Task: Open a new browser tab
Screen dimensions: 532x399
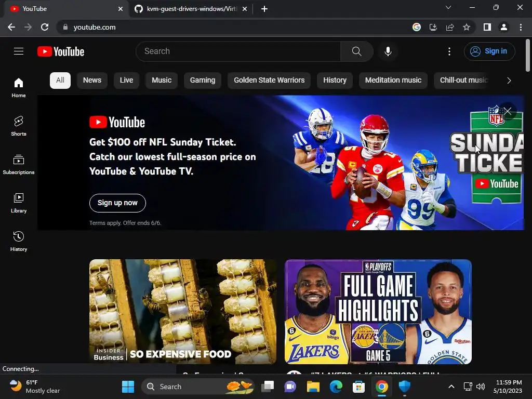Action: (x=264, y=9)
